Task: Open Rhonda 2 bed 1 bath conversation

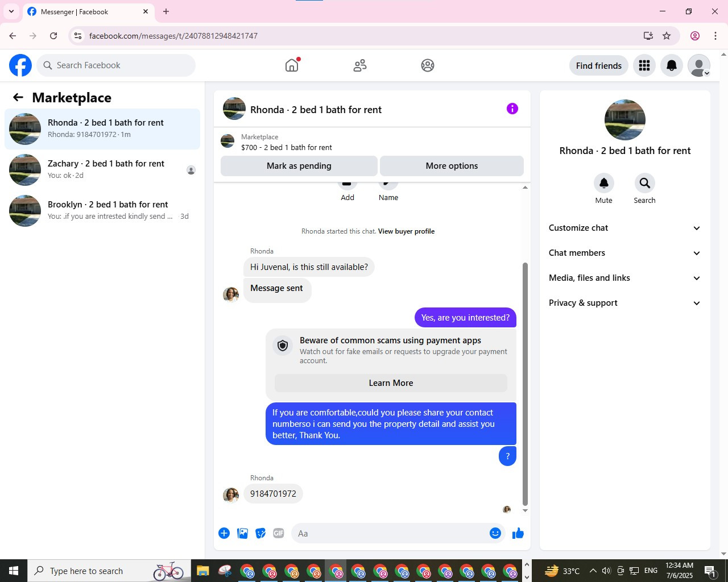Action: pyautogui.click(x=102, y=129)
